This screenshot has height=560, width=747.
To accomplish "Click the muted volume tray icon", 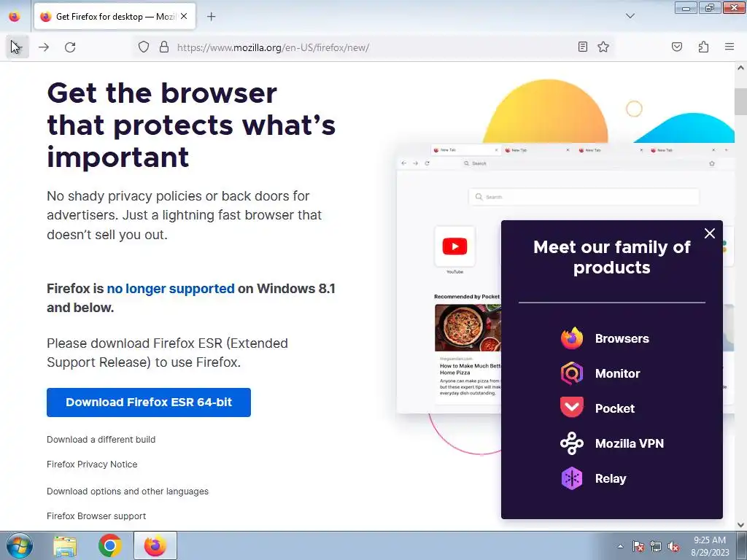I will tap(673, 546).
